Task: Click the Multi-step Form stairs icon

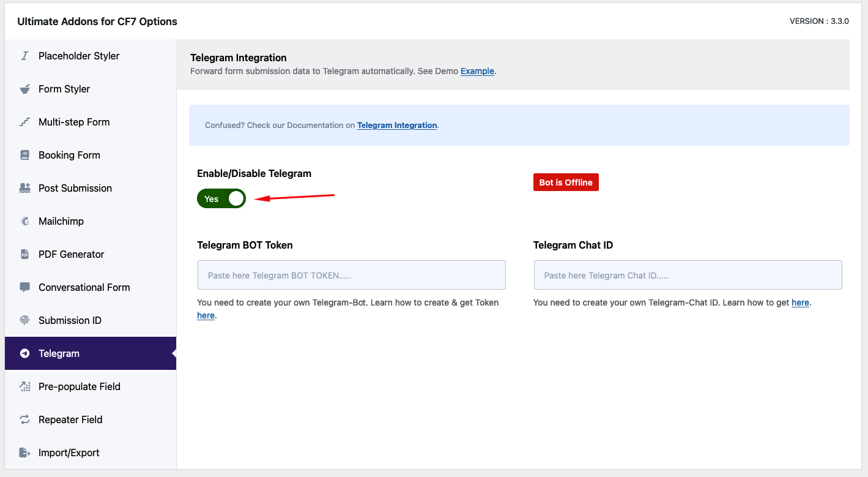Action: pyautogui.click(x=24, y=122)
